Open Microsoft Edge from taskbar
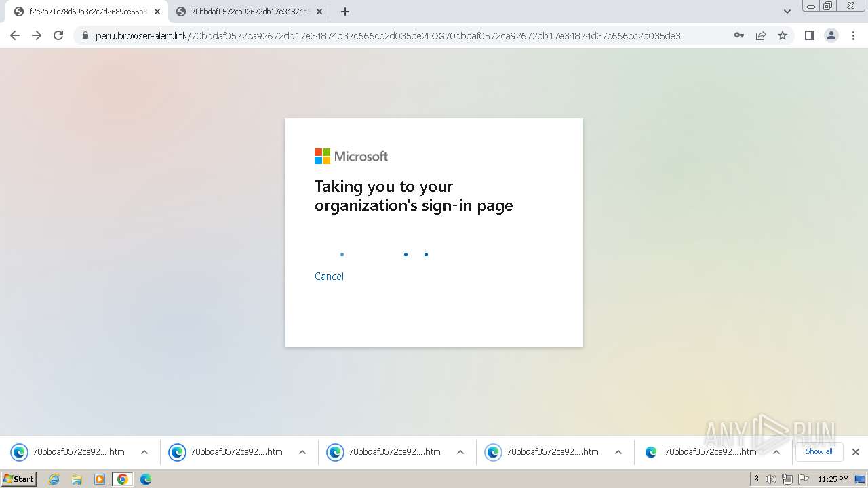Viewport: 868px width, 488px height. 146,479
